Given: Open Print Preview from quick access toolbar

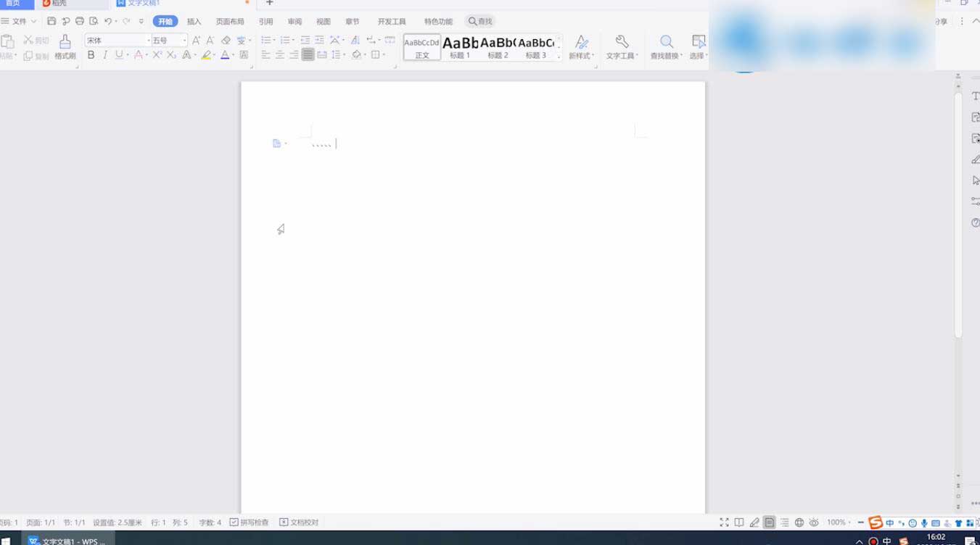Looking at the screenshot, I should pyautogui.click(x=94, y=22).
